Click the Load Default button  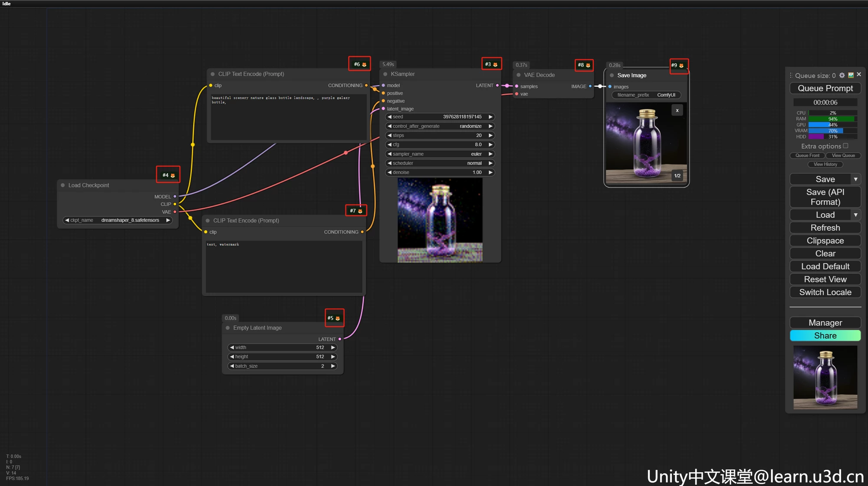(825, 266)
